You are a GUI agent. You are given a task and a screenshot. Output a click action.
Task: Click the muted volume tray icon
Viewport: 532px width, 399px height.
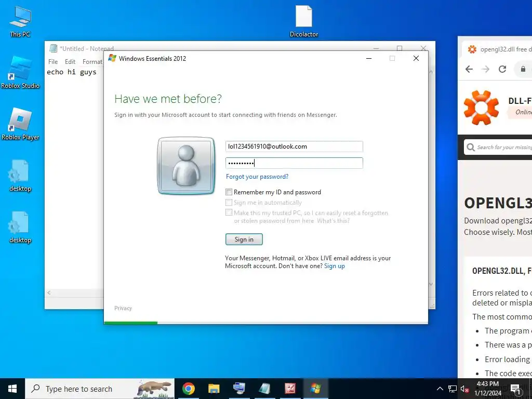pyautogui.click(x=464, y=389)
